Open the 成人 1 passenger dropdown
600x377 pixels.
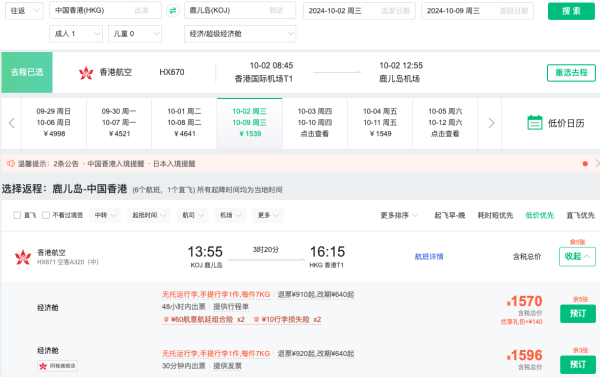click(76, 34)
